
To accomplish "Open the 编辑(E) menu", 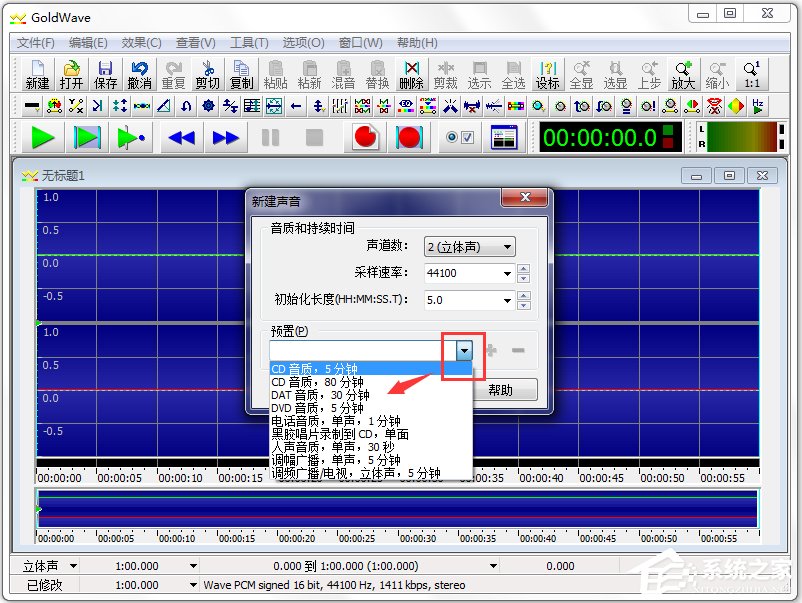I will (88, 43).
